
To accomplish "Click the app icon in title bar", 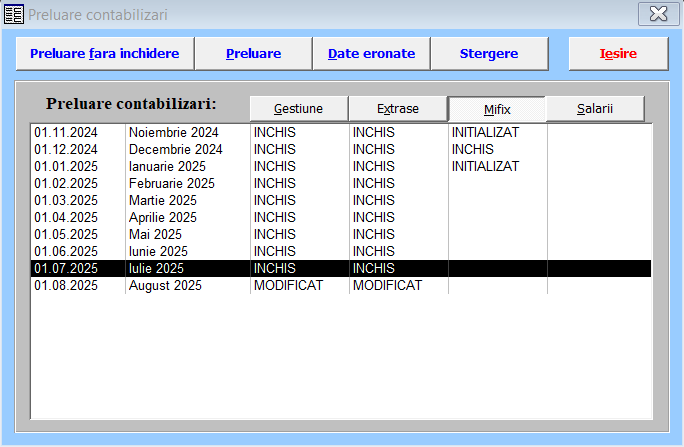I will (x=13, y=14).
